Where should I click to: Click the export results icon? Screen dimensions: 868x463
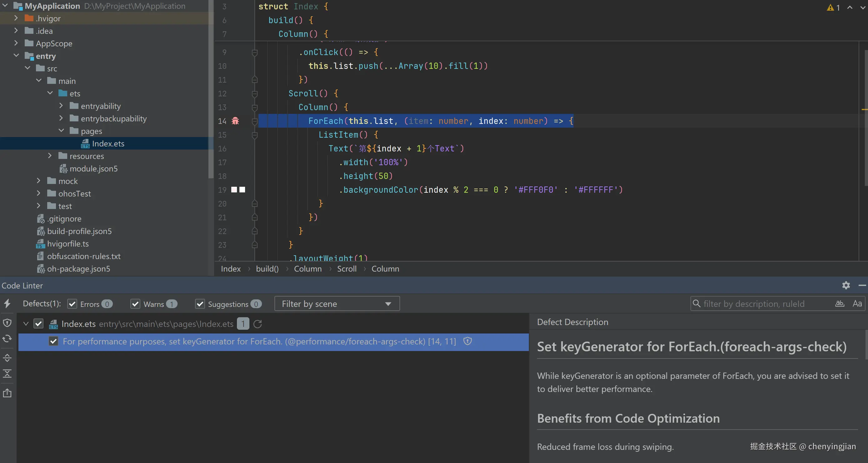pos(7,393)
